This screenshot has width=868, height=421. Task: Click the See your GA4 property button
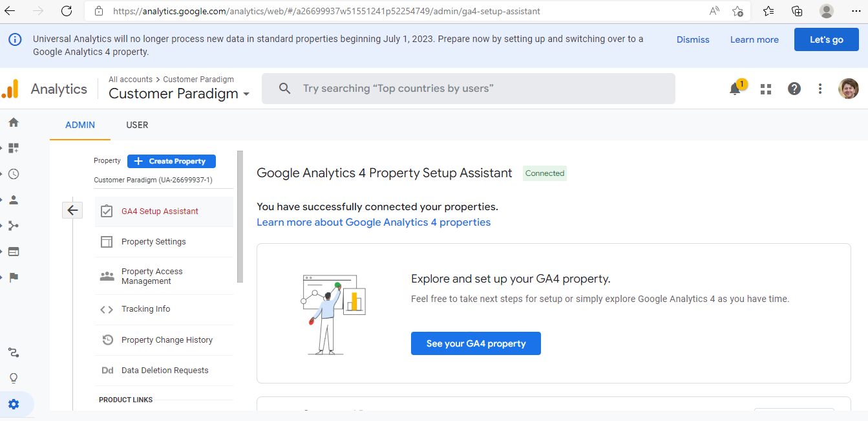pyautogui.click(x=476, y=343)
